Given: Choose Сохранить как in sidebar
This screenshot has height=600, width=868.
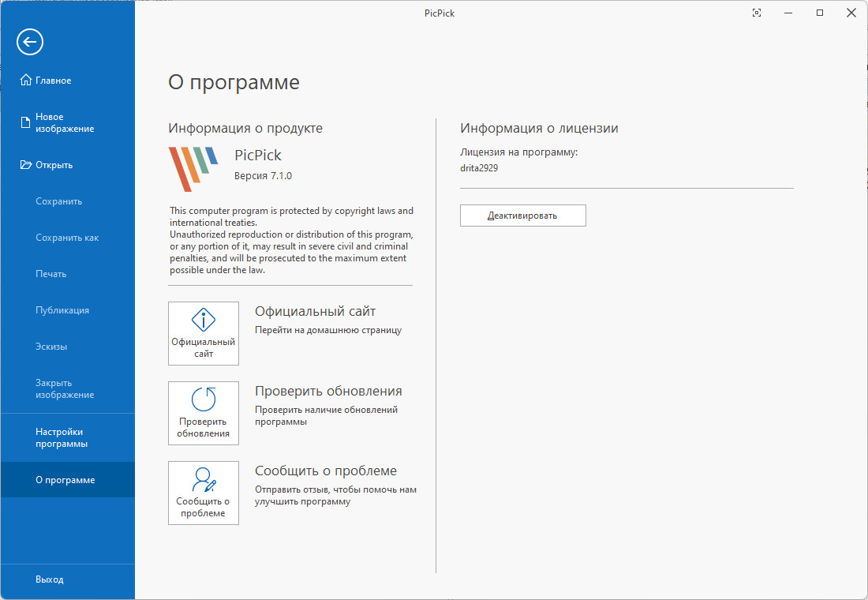Looking at the screenshot, I should [68, 238].
